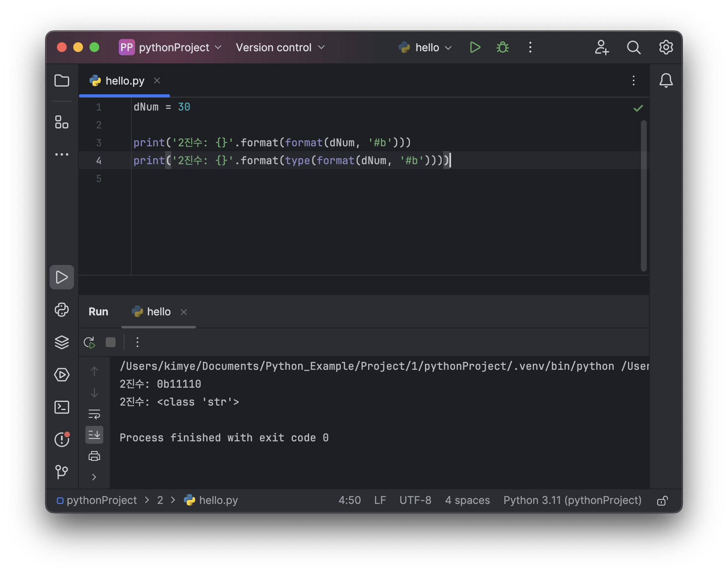Stop the running process square button

[111, 342]
